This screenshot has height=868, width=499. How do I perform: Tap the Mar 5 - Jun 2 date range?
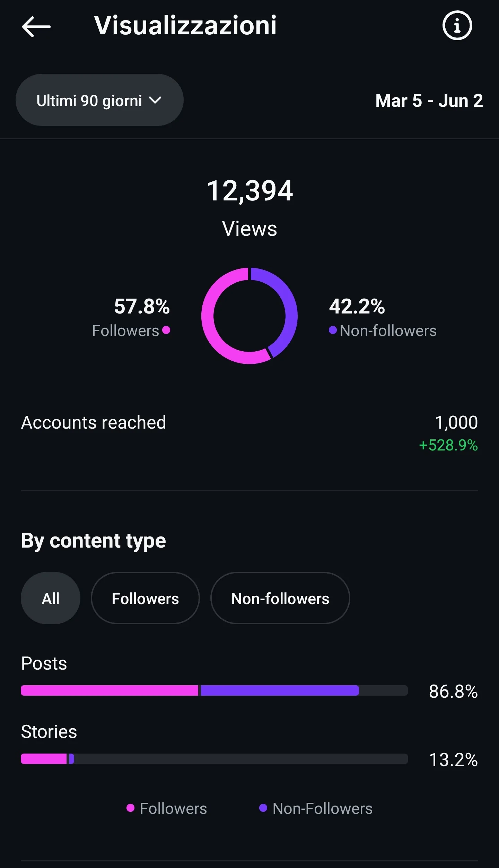click(x=429, y=101)
